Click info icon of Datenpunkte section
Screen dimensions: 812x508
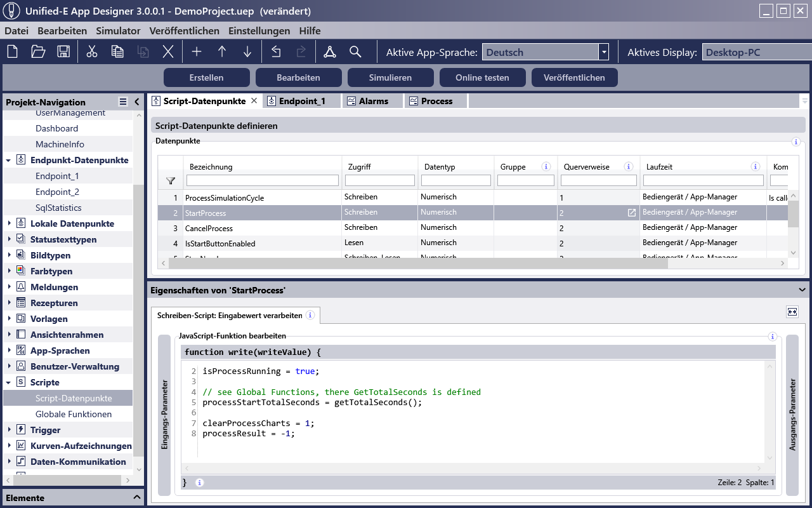[796, 142]
